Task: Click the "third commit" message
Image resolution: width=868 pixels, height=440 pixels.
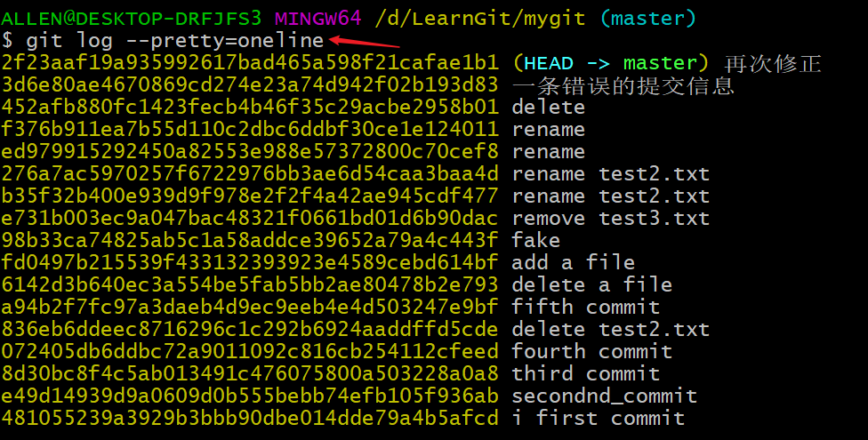Action: pyautogui.click(x=585, y=374)
